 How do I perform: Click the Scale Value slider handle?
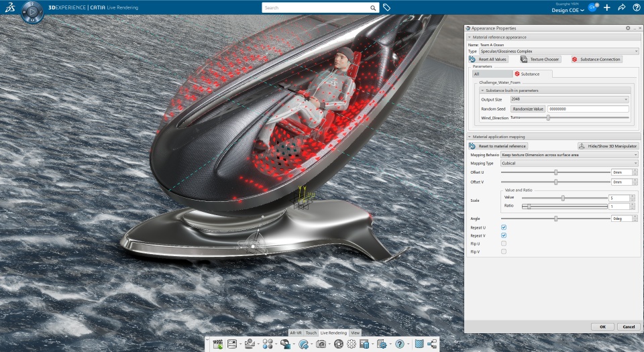click(563, 198)
